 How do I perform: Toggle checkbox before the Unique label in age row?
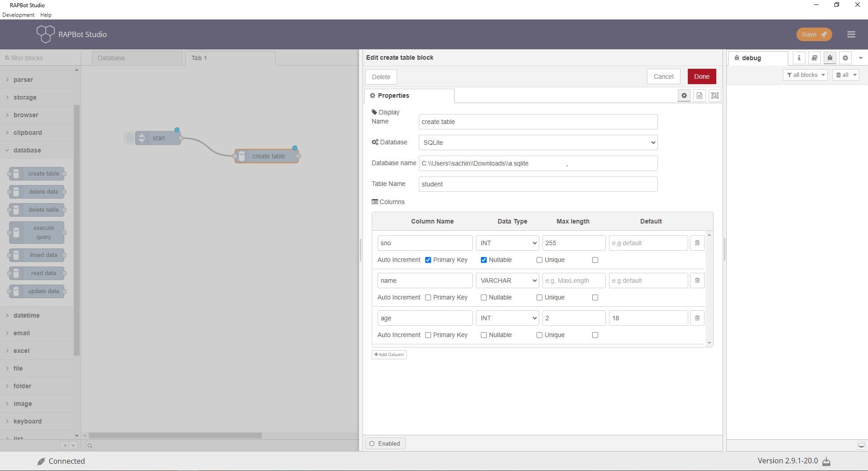(x=539, y=335)
